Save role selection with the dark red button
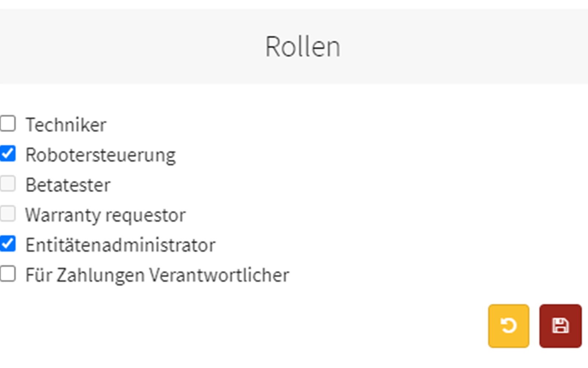The width and height of the screenshot is (588, 368). click(560, 326)
